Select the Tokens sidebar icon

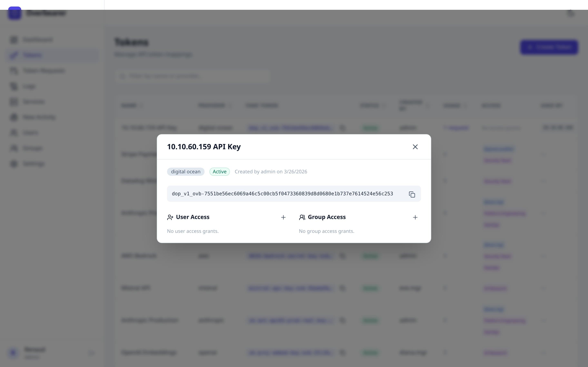pyautogui.click(x=14, y=55)
